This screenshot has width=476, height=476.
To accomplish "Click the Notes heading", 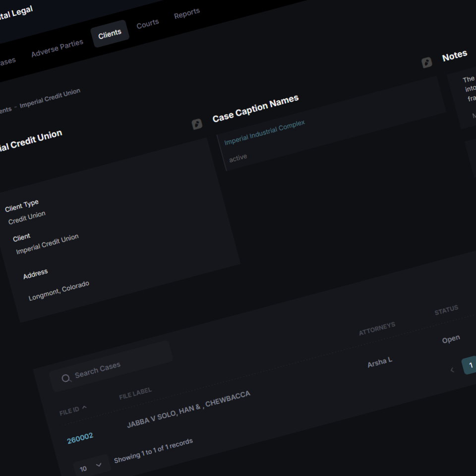I will (455, 56).
